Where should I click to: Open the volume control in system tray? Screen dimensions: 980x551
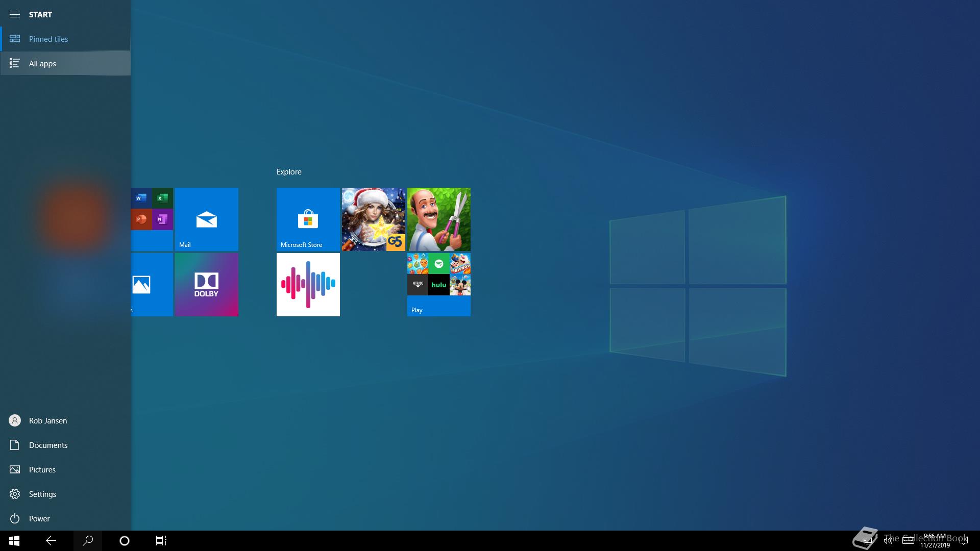[888, 541]
